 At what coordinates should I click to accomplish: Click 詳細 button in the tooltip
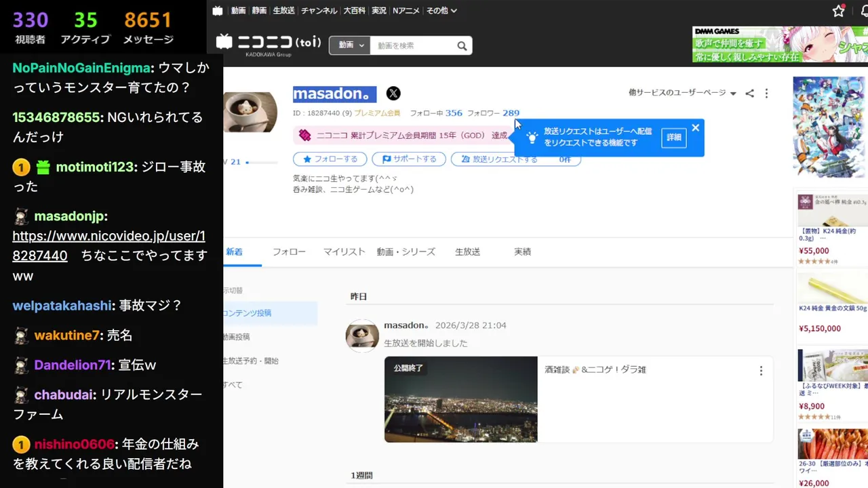pyautogui.click(x=673, y=138)
